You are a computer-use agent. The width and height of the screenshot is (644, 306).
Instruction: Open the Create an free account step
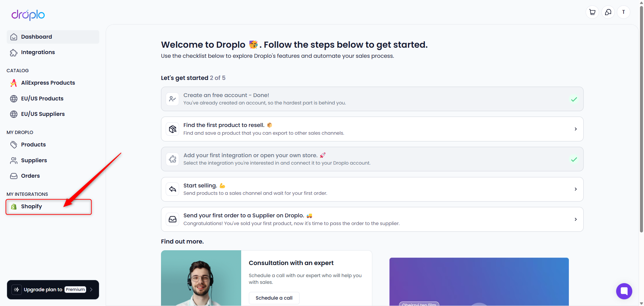[372, 99]
